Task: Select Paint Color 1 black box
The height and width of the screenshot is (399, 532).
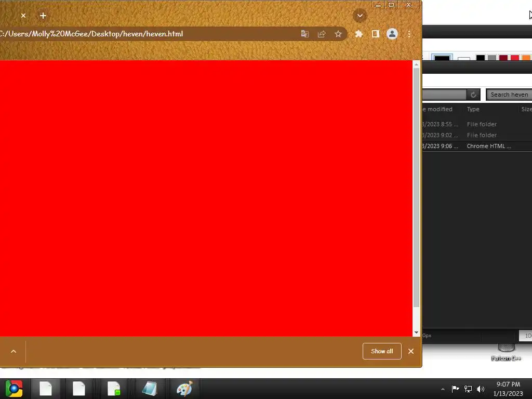Action: pyautogui.click(x=442, y=57)
